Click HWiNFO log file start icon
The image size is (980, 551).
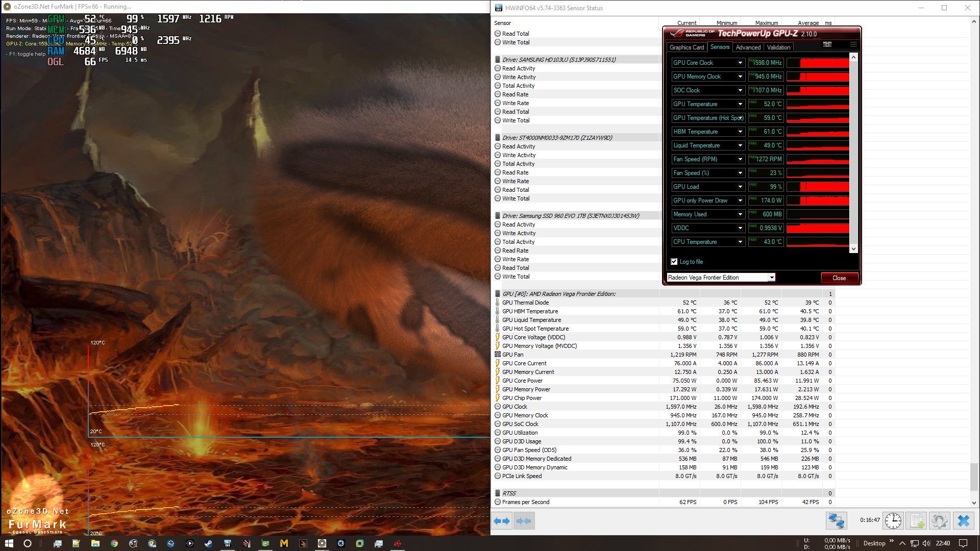(916, 521)
